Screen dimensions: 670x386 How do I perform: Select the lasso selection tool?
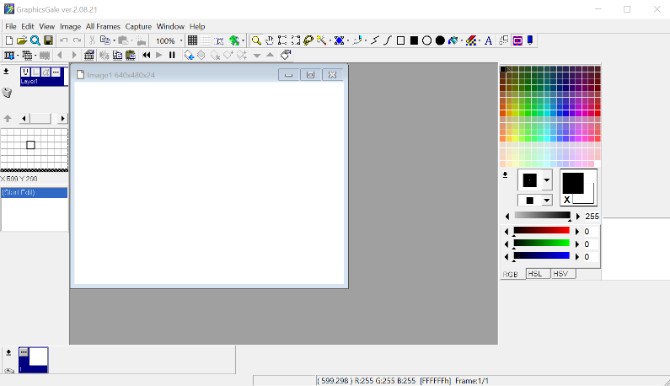pos(308,41)
